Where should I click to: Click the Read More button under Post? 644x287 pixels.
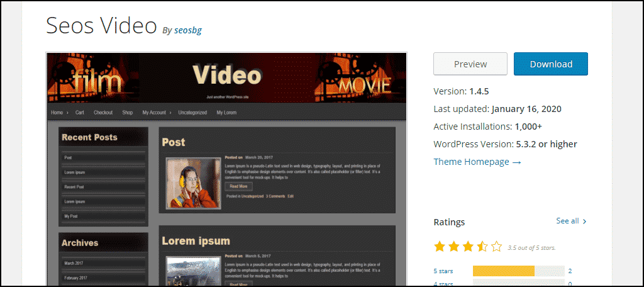click(238, 186)
